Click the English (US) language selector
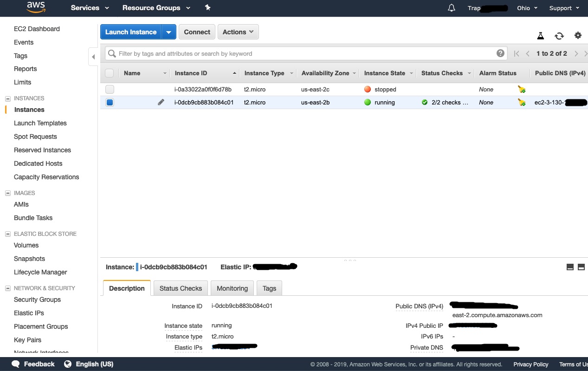Image resolution: width=588 pixels, height=371 pixels. [95, 364]
